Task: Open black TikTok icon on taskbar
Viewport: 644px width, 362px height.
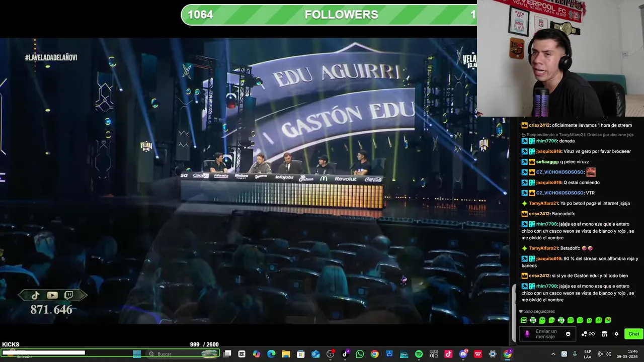Action: tap(345, 354)
